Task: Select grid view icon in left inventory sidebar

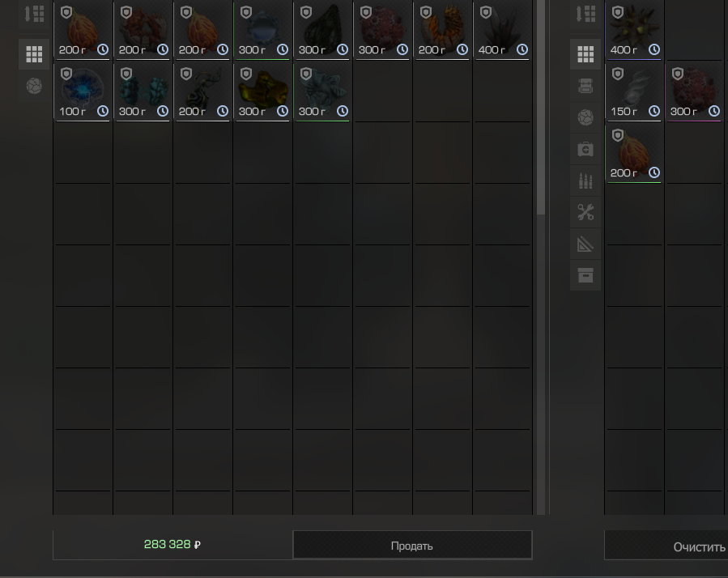Action: click(34, 54)
